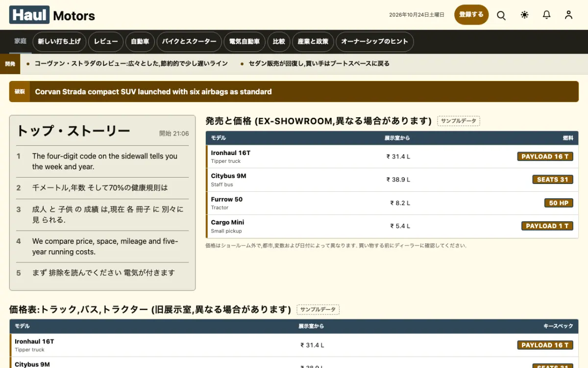Viewport: 588px width, 368px height.
Task: Open the search icon in header
Action: click(x=501, y=15)
